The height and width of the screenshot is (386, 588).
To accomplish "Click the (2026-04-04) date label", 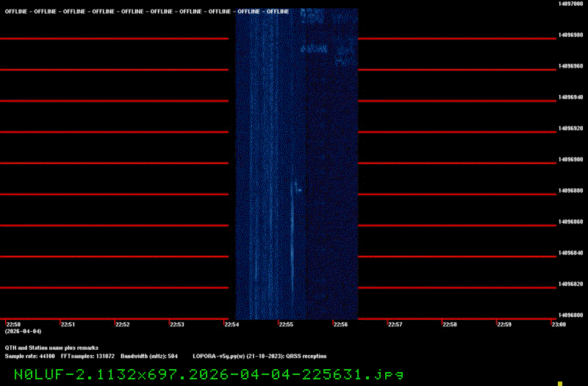I will pyautogui.click(x=23, y=332).
